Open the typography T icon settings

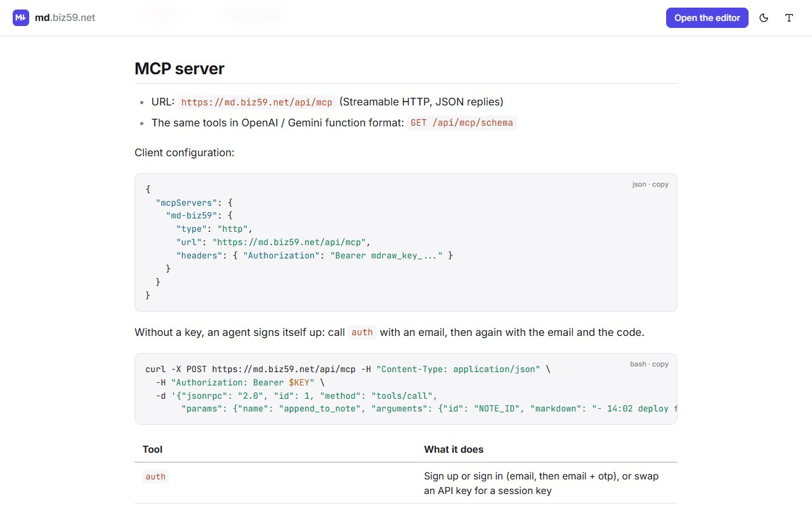[789, 18]
